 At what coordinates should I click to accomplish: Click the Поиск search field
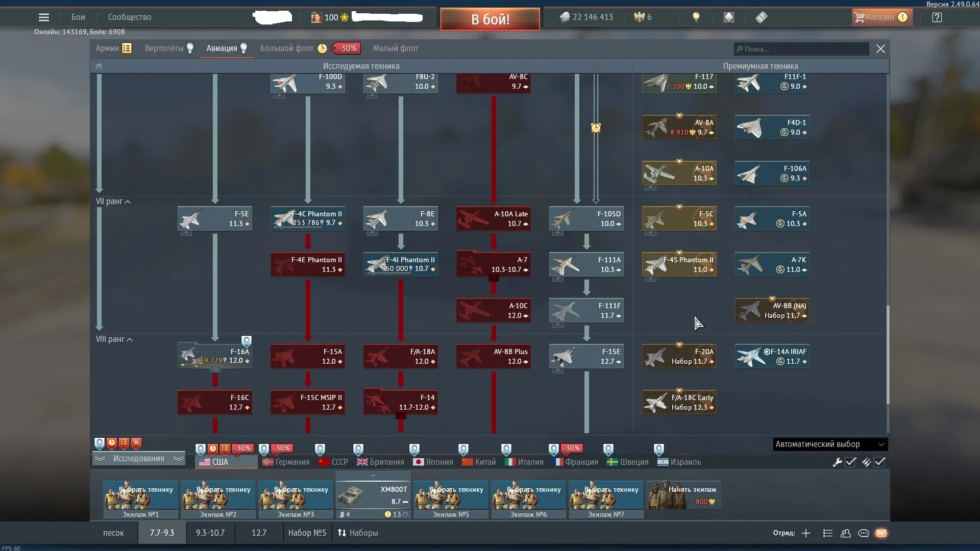pyautogui.click(x=801, y=49)
